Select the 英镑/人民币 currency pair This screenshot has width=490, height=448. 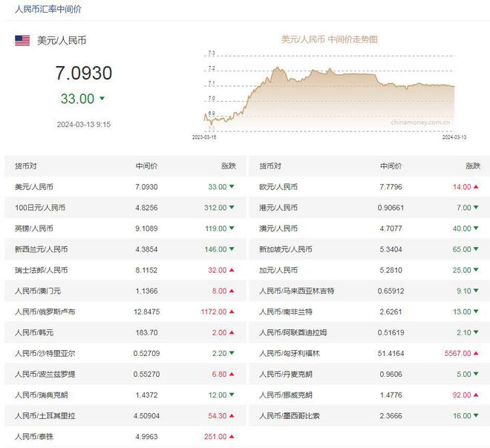pyautogui.click(x=34, y=228)
